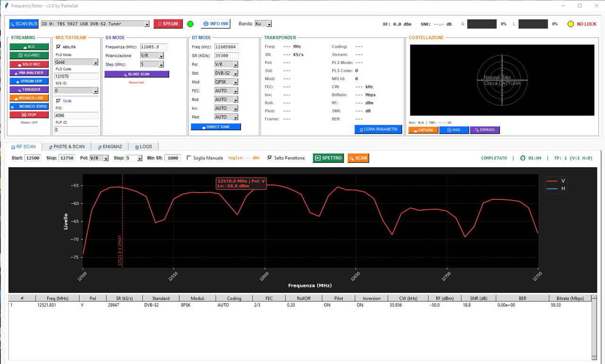This screenshot has height=364, width=605.
Task: Click the H legend entry in spectrum
Action: coord(555,188)
